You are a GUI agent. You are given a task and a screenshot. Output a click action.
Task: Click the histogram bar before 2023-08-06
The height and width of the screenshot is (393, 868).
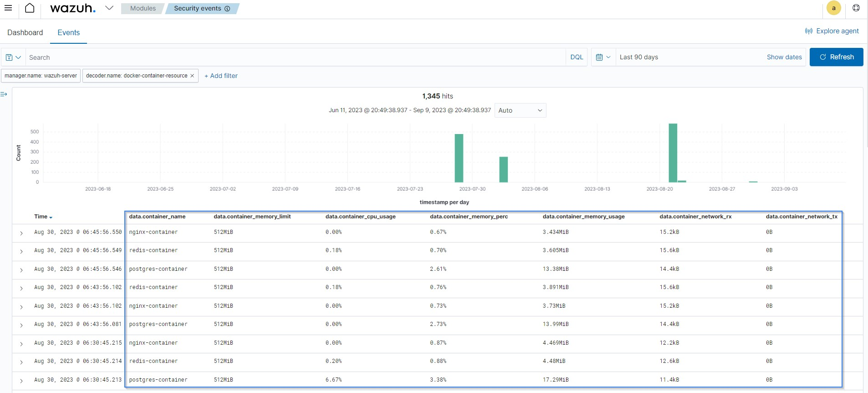point(503,170)
